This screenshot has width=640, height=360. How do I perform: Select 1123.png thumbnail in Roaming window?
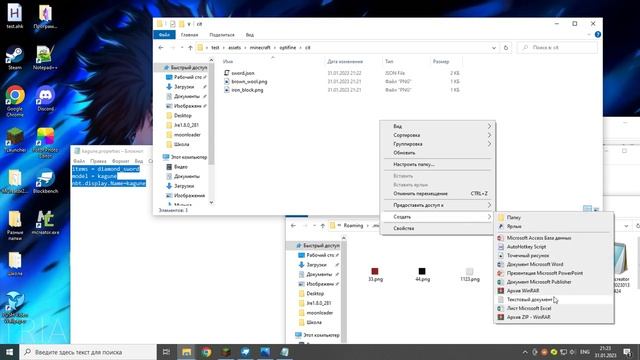click(469, 275)
